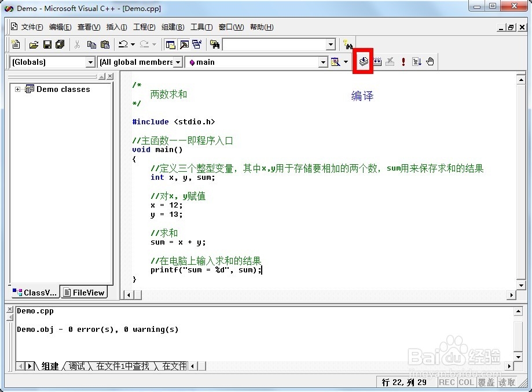Viewport: 532px width, 392px height.
Task: Close the output panel with its X
Action: click(10, 309)
